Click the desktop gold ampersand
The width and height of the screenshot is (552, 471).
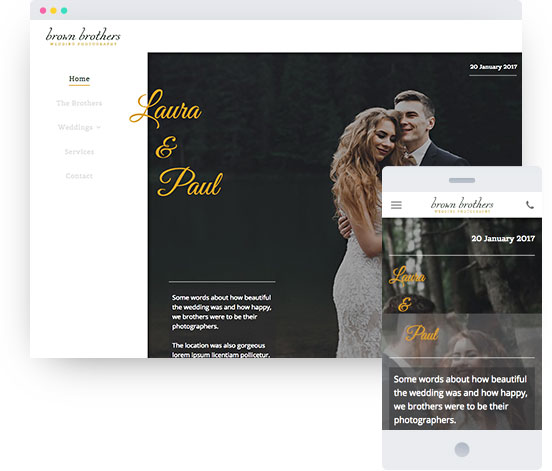[166, 148]
